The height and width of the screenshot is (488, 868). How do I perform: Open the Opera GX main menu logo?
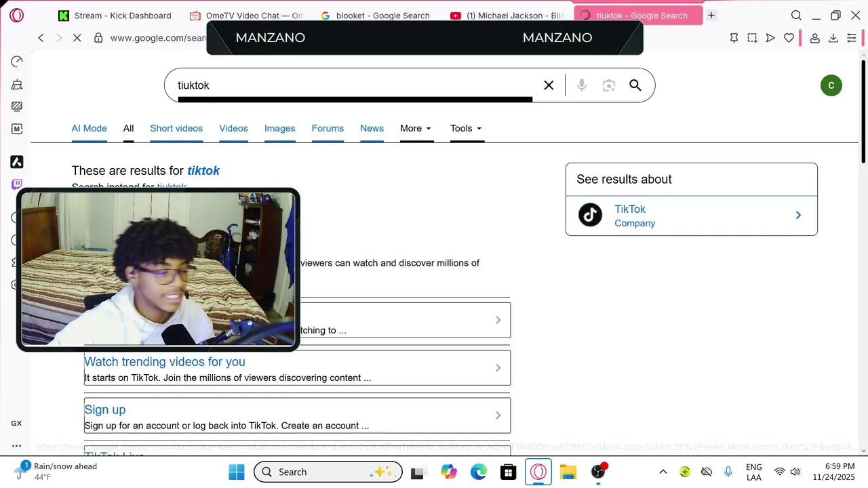coord(17,15)
